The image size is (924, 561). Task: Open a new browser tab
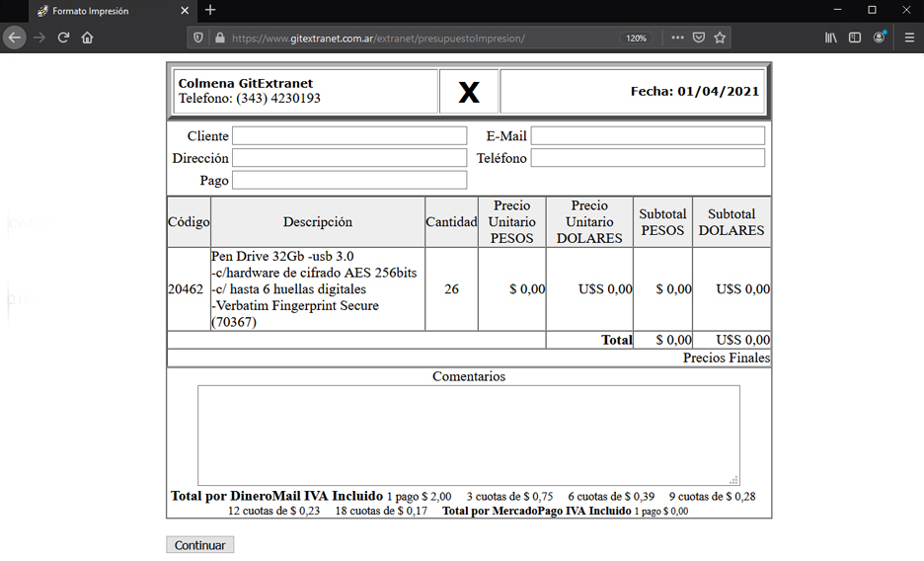click(x=209, y=11)
